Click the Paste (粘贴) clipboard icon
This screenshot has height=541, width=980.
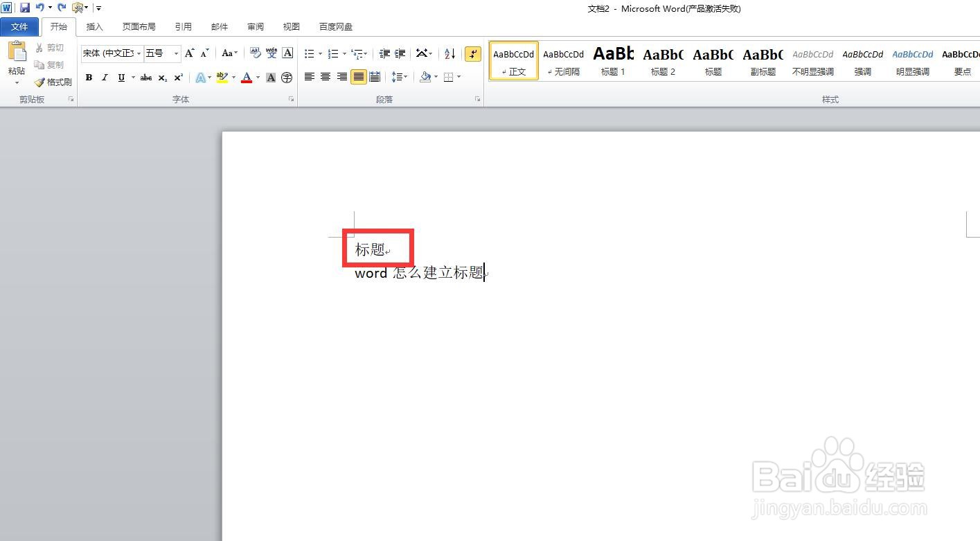(x=17, y=52)
